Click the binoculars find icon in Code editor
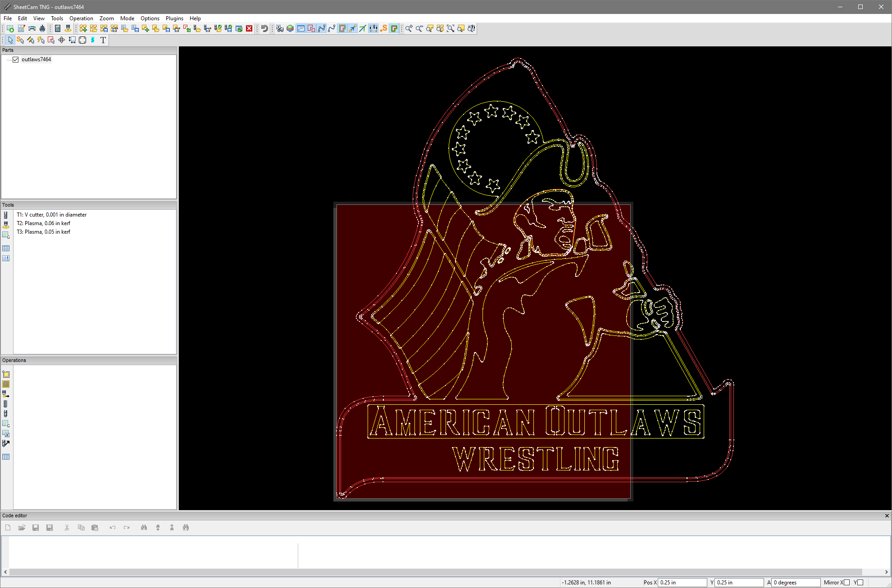Screen dimensions: 892x588 point(144,528)
